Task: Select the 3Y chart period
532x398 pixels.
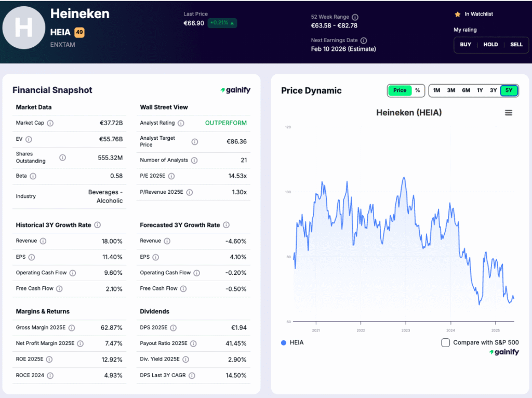Action: [493, 90]
